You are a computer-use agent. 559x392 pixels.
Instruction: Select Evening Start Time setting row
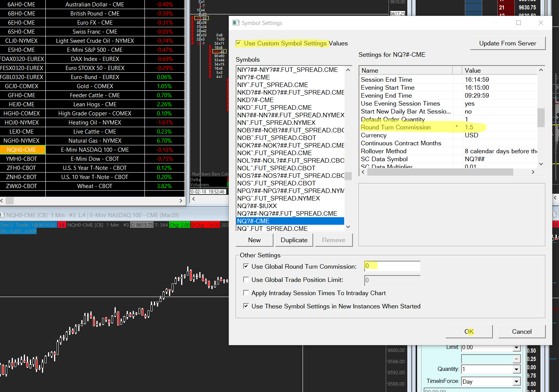448,87
